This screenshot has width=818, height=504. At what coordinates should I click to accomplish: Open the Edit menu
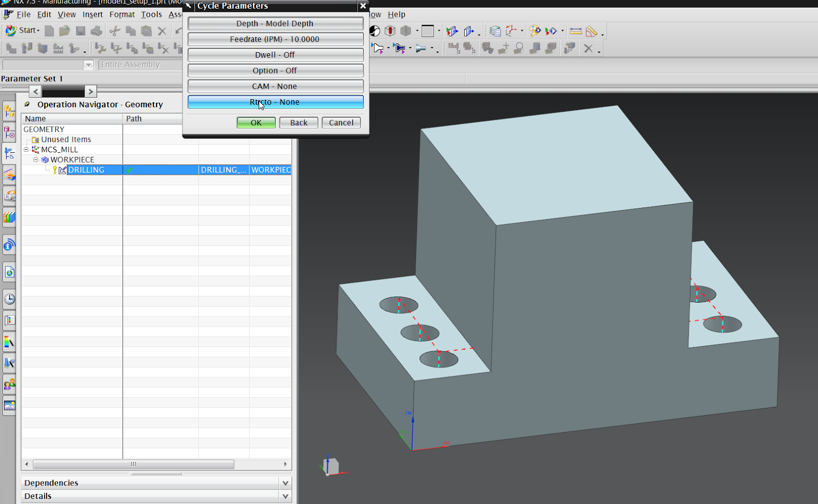point(44,14)
